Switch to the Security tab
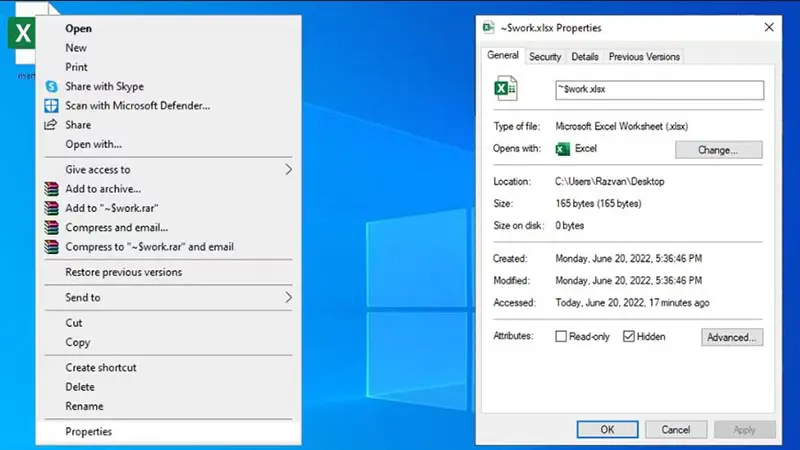The width and height of the screenshot is (800, 450). [545, 57]
